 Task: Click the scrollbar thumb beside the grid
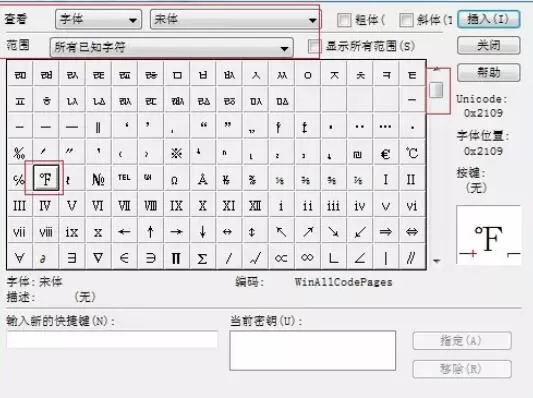(436, 90)
